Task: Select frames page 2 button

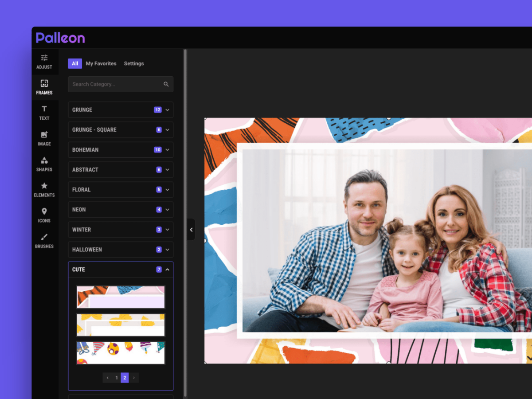Action: 125,378
